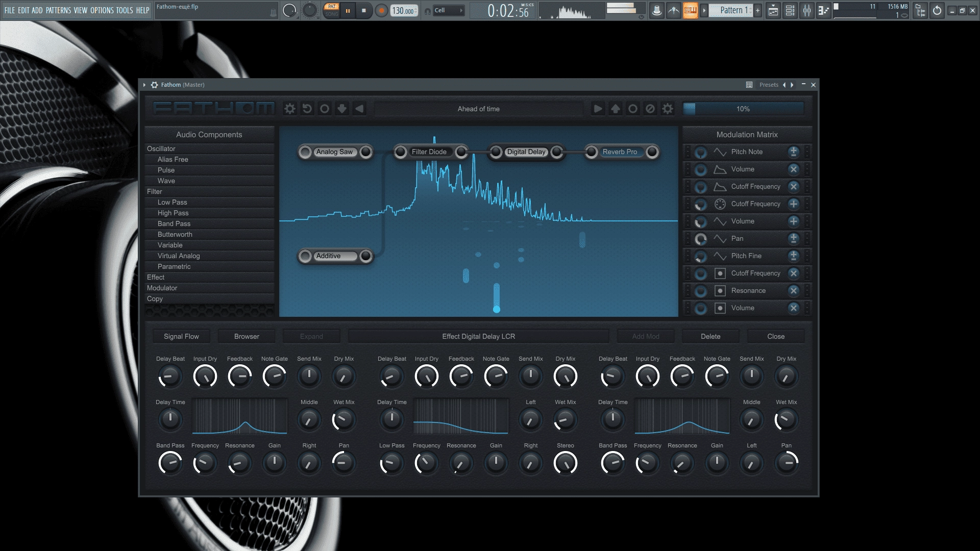Pause playback in FL Studio transport
Image resolution: width=980 pixels, height=551 pixels.
(x=348, y=10)
